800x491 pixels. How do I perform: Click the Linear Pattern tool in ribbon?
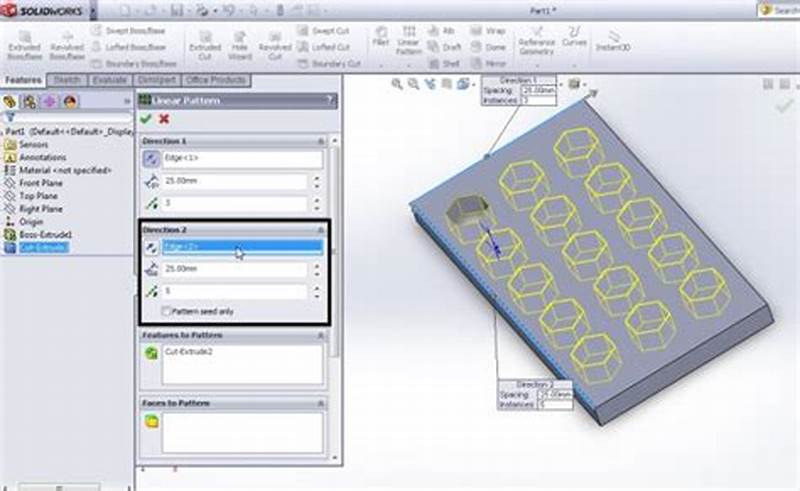coord(409,41)
